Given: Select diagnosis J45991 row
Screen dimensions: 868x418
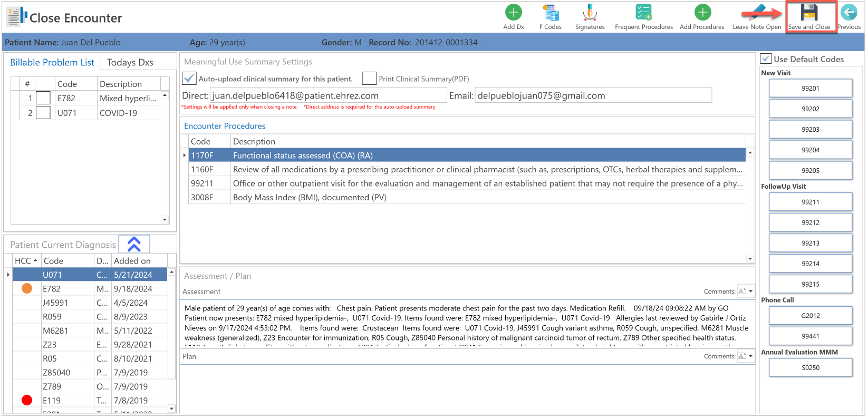Looking at the screenshot, I should pyautogui.click(x=90, y=303).
